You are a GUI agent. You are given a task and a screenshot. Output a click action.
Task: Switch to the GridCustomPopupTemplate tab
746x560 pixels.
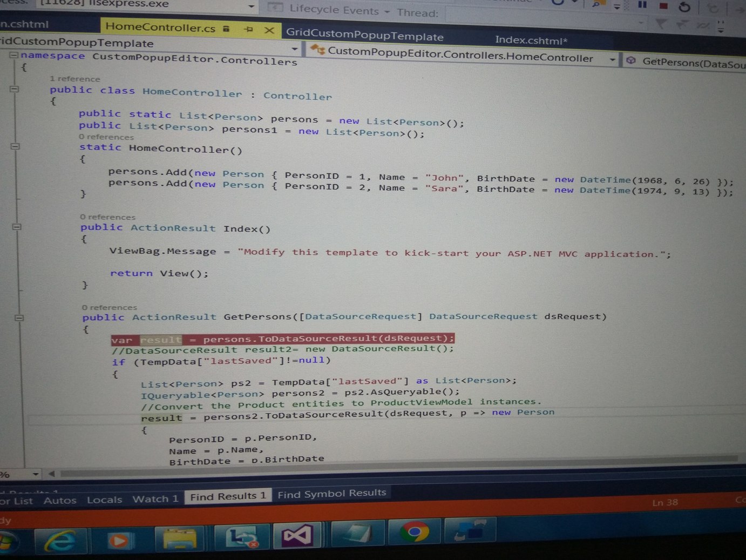[365, 35]
